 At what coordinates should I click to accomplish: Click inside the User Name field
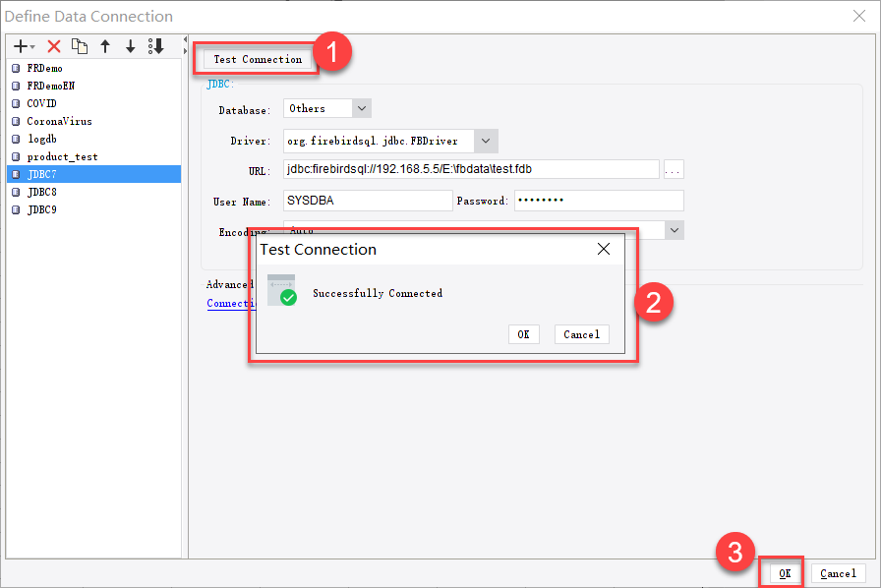367,200
